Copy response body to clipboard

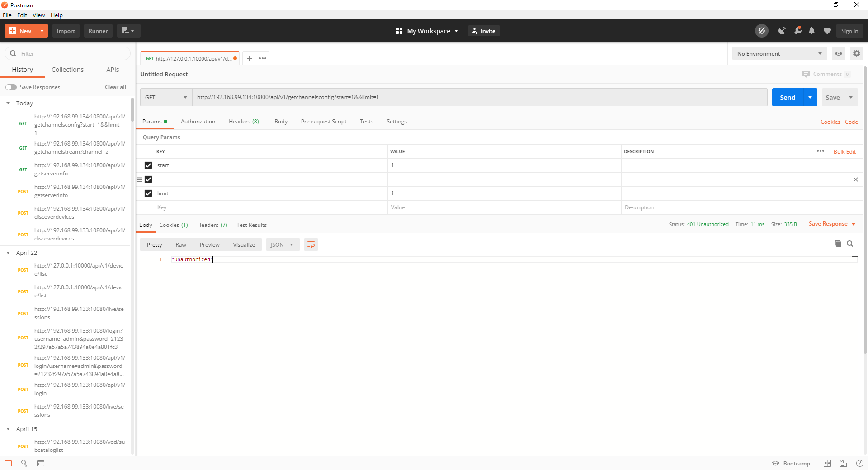[x=838, y=244]
